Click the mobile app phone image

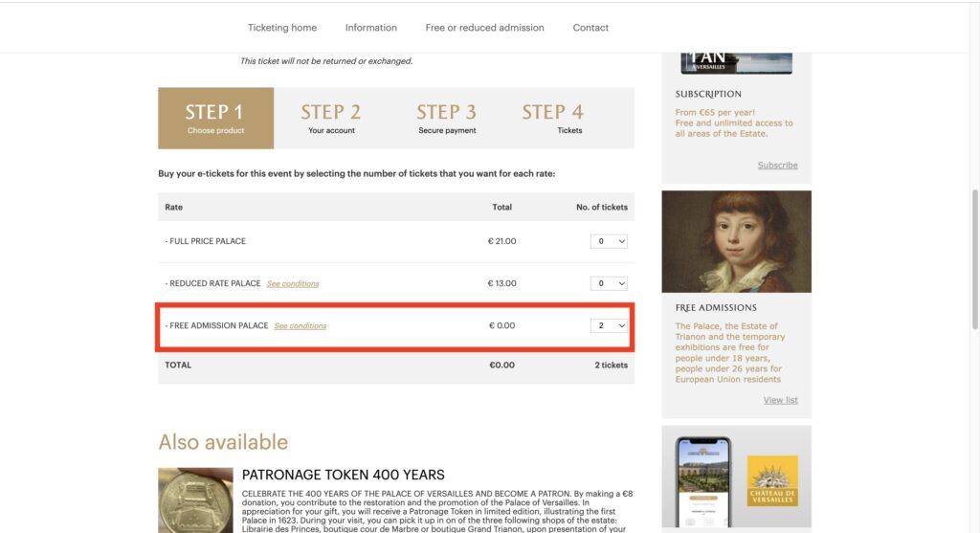pos(703,483)
